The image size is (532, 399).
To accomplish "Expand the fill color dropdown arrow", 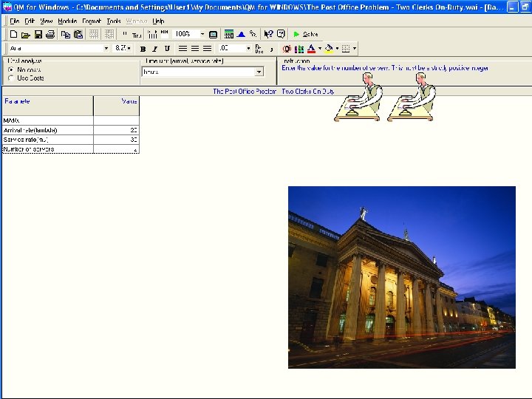I will 337,49.
